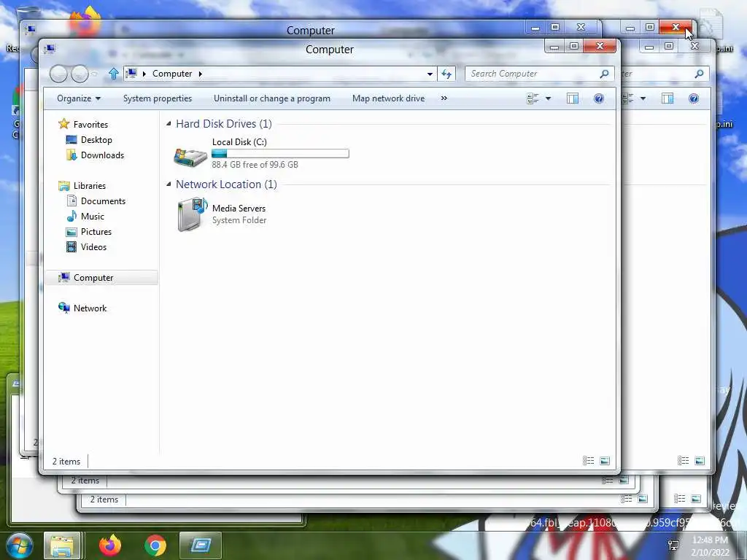Click the Local Disk (C:) capacity bar
Screen dimensions: 747x560
tap(280, 153)
